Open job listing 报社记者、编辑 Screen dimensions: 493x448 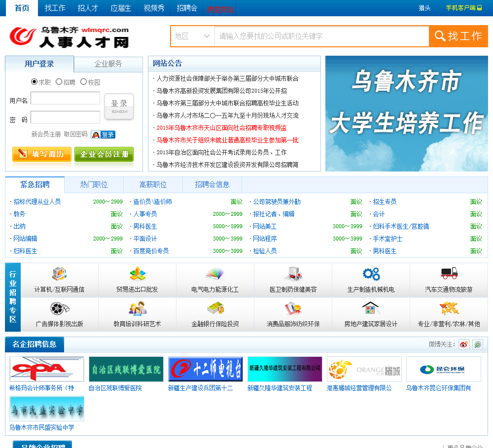(274, 214)
